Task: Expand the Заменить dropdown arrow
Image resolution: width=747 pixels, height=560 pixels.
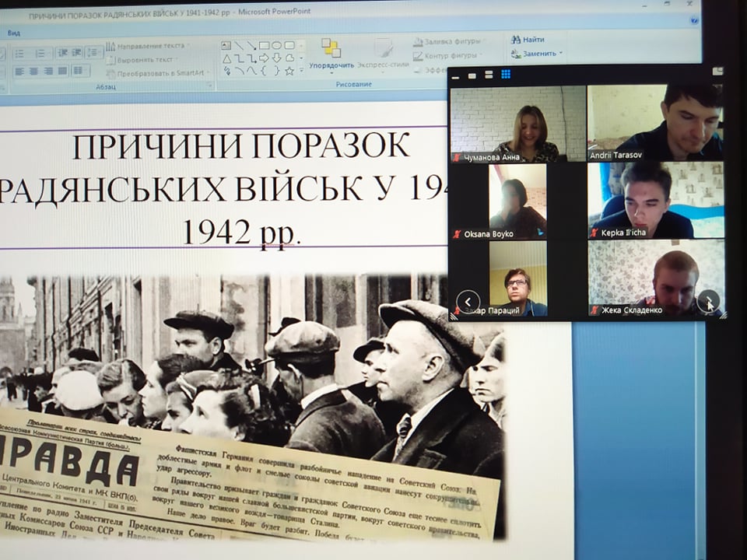Action: pos(561,54)
